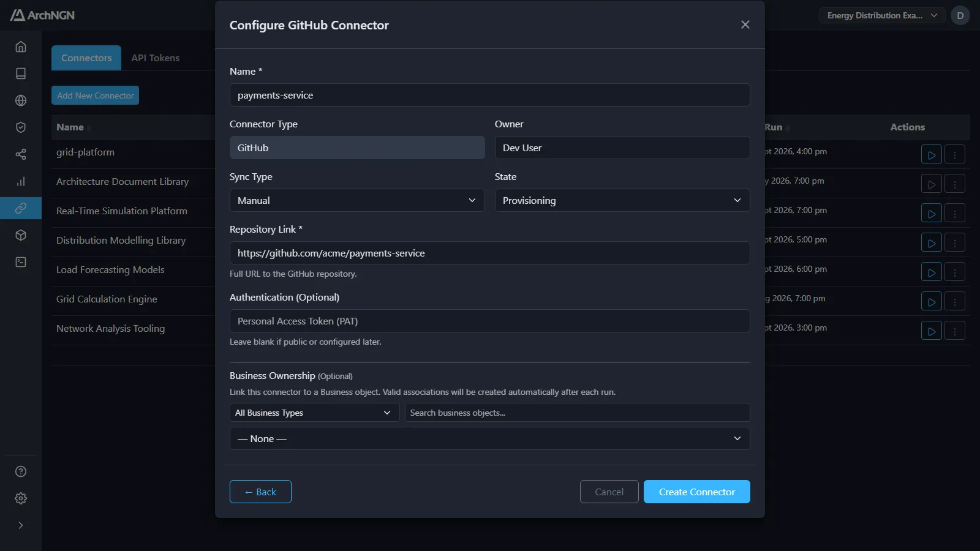The width and height of the screenshot is (980, 551).
Task: Expand sidebar with the chevron arrow
Action: click(x=21, y=525)
